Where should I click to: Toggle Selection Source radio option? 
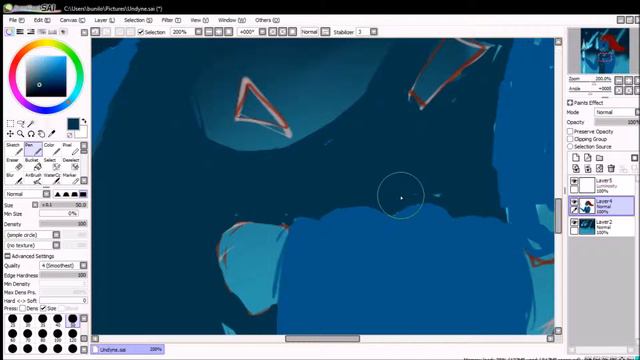(x=570, y=146)
